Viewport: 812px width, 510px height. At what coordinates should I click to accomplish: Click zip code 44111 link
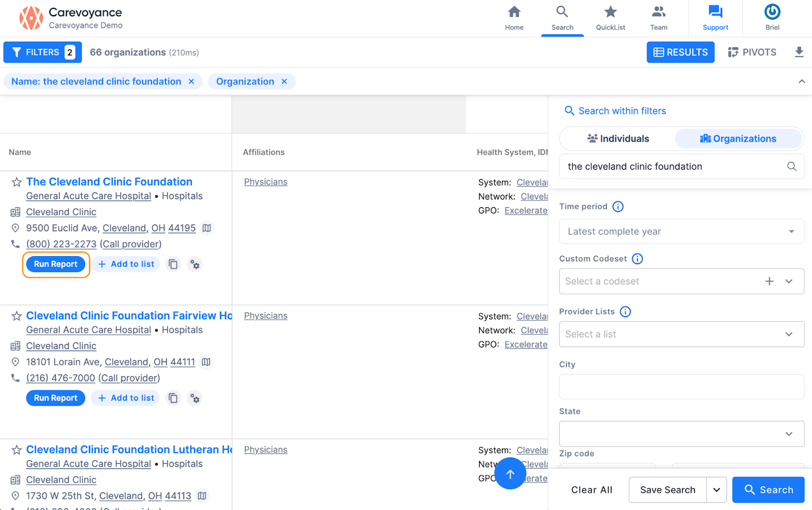pyautogui.click(x=183, y=362)
